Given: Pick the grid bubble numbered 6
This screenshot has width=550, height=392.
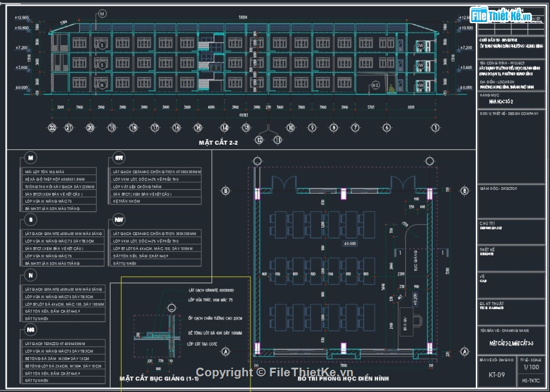Looking at the screenshot, I should coord(387,128).
